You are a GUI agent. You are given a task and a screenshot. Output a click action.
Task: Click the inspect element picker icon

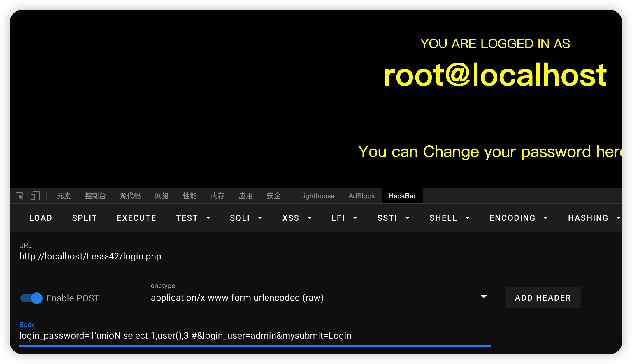click(20, 196)
